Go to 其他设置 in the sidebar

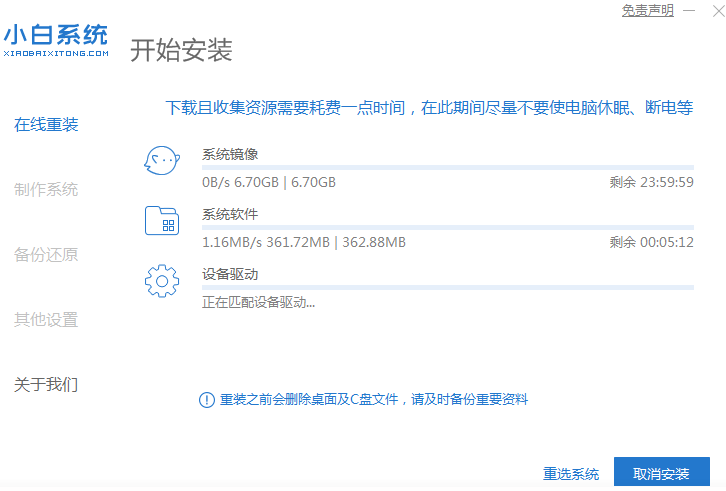tap(46, 320)
